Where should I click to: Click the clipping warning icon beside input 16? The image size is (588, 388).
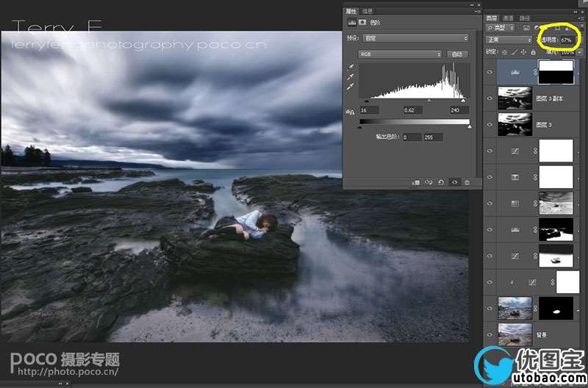351,111
